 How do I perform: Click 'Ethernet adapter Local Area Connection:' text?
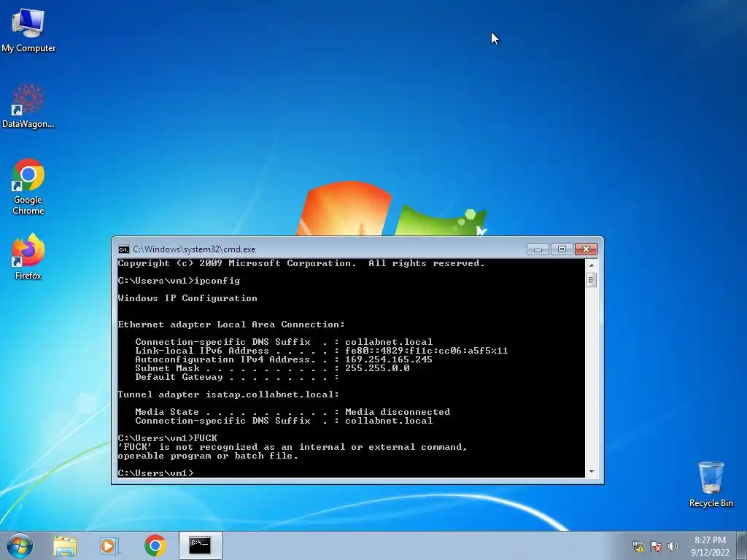[231, 324]
